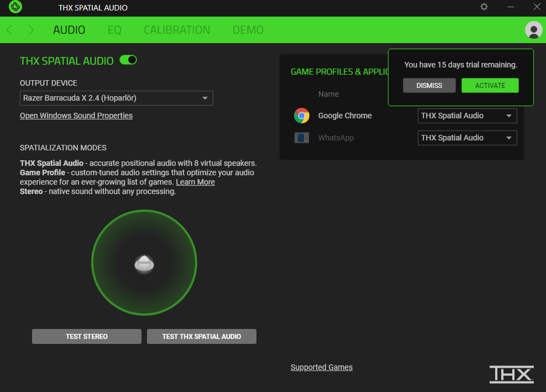
Task: Go forward with the right arrow
Action: pos(31,30)
